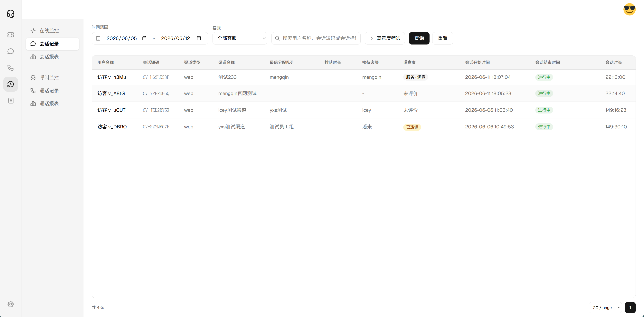Open 呼叫监控 menu item
The width and height of the screenshot is (644, 317).
[x=52, y=78]
